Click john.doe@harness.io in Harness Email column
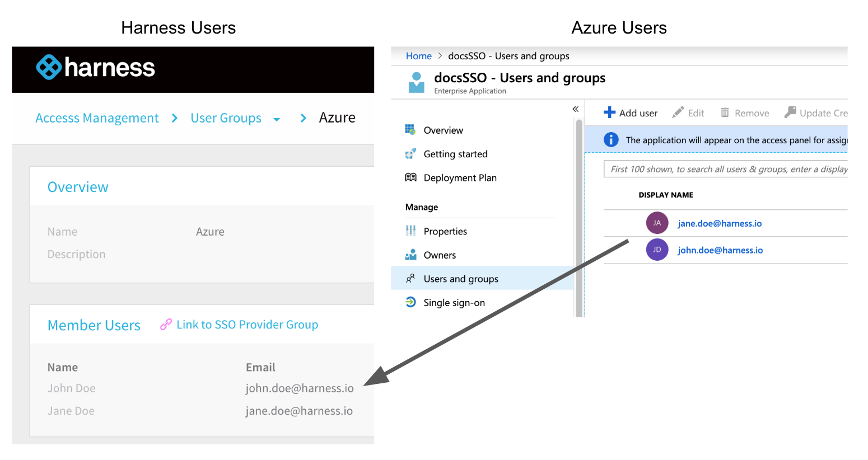Viewport: 868px width, 460px height. click(300, 388)
